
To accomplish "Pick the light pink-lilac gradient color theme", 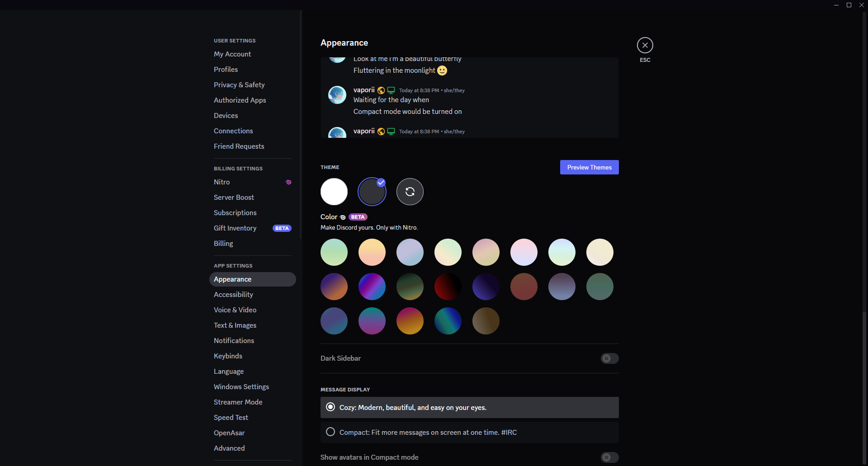I will click(524, 252).
